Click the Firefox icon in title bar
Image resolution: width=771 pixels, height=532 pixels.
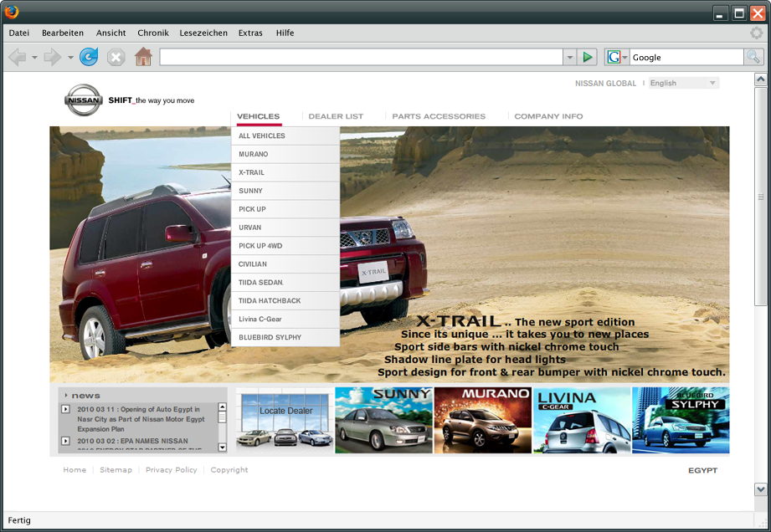point(12,12)
